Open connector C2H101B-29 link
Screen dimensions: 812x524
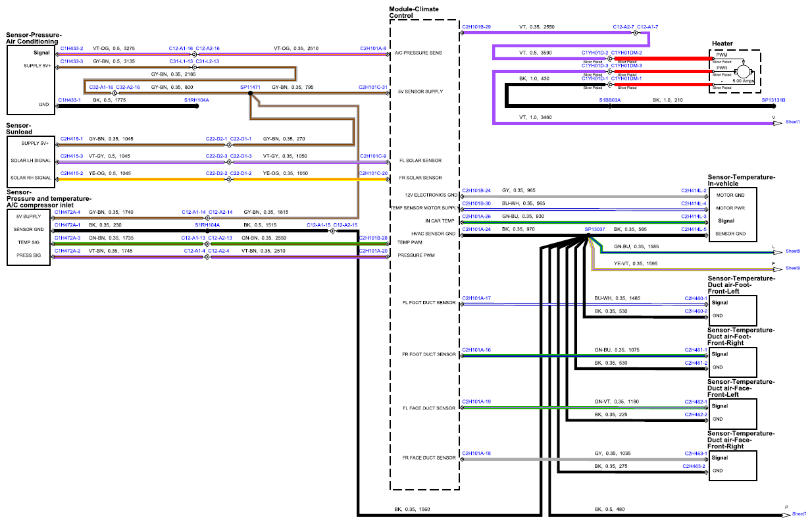[x=476, y=27]
